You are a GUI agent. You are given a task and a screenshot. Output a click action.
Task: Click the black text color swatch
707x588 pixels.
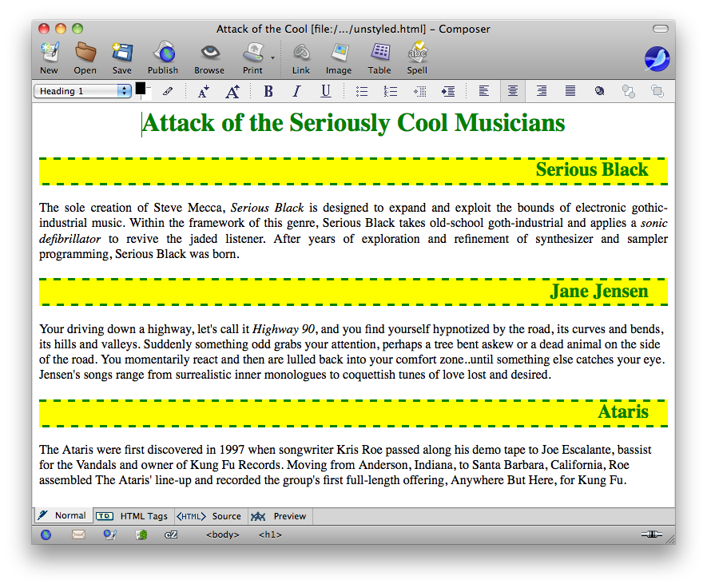[141, 88]
